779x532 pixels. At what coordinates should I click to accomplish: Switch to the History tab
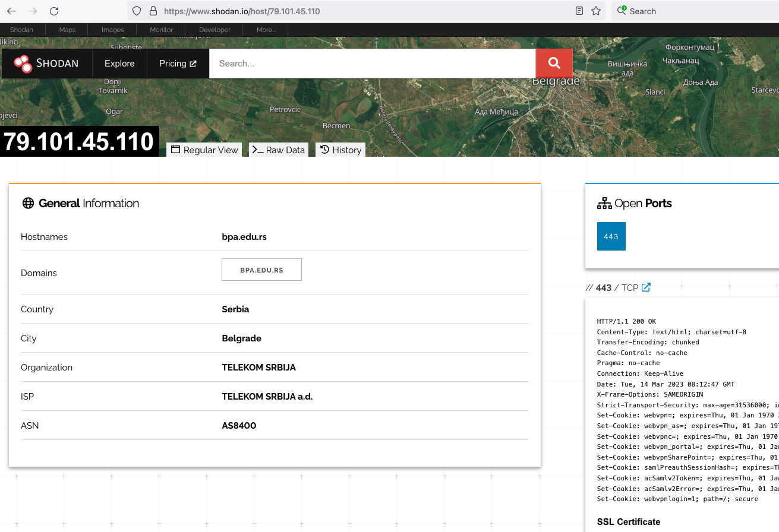pyautogui.click(x=340, y=150)
